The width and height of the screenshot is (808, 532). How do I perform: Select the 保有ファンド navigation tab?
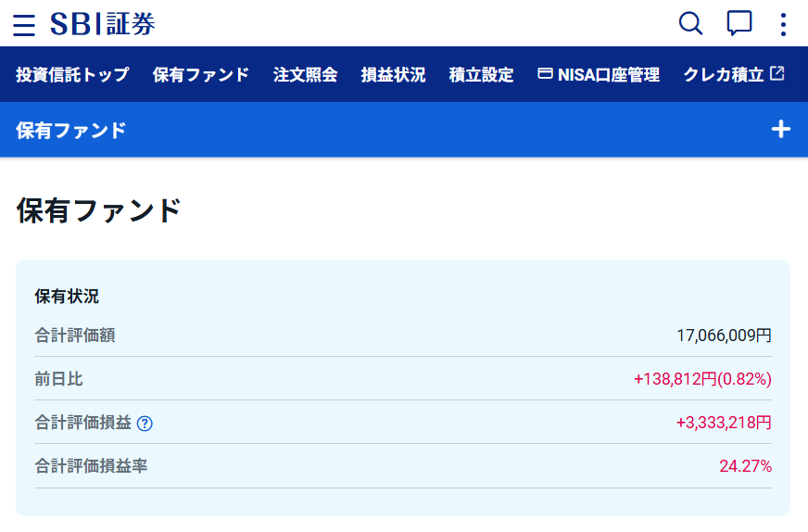pyautogui.click(x=201, y=75)
